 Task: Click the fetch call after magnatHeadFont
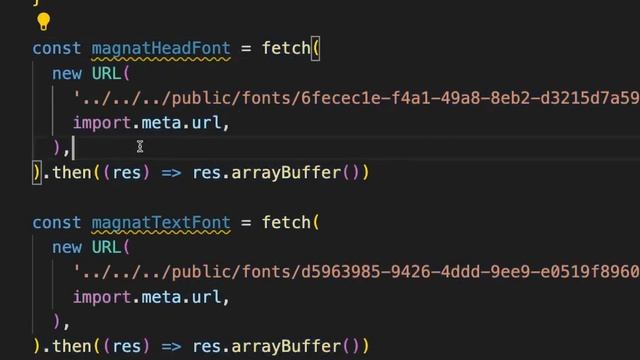coord(287,48)
